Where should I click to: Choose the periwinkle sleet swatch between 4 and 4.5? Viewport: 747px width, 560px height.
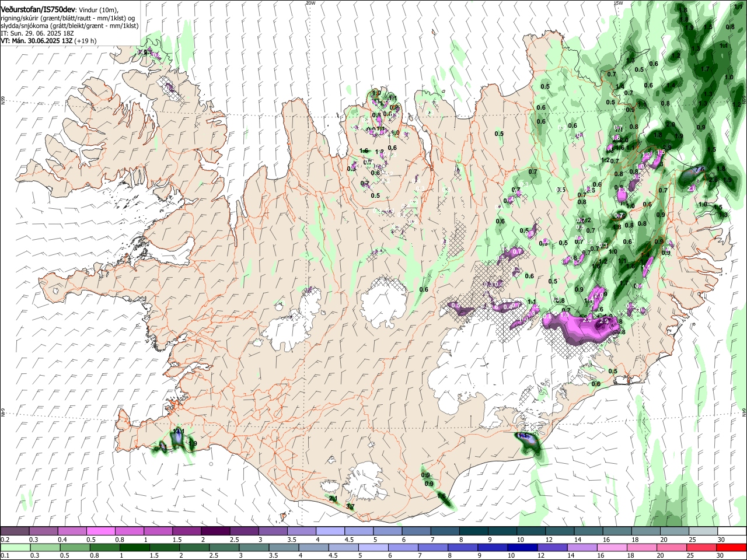[330, 531]
